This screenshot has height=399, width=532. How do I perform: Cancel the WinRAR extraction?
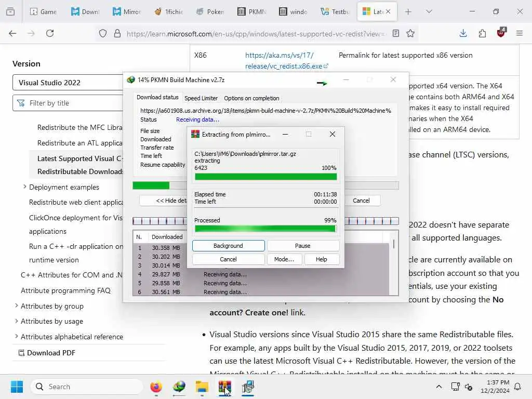(229, 259)
